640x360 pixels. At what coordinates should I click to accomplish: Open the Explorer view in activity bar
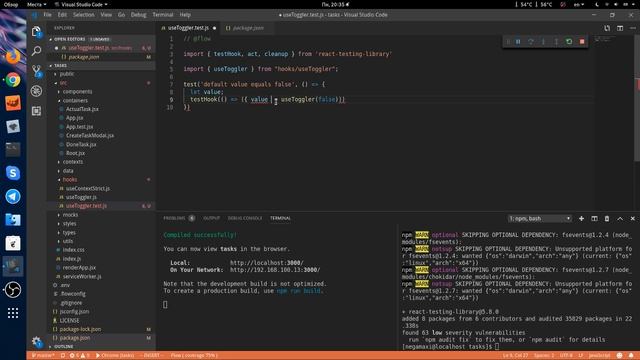coord(36,31)
